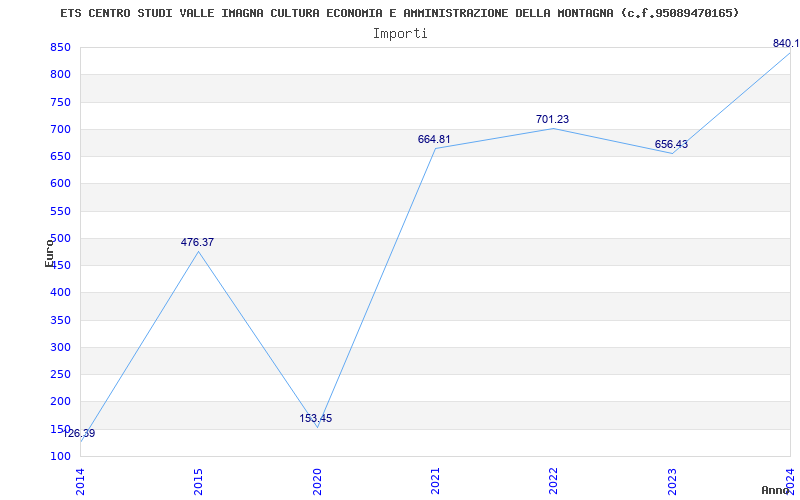
Task: Select the 153.45 value label at 2020
Action: pos(316,418)
